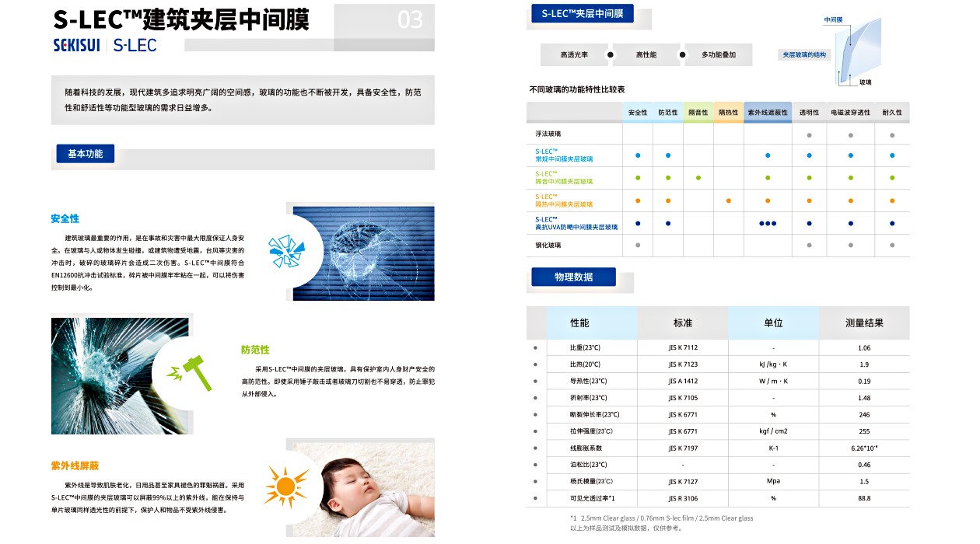Open the sleeping baby photo
The height and width of the screenshot is (544, 980).
point(363,490)
